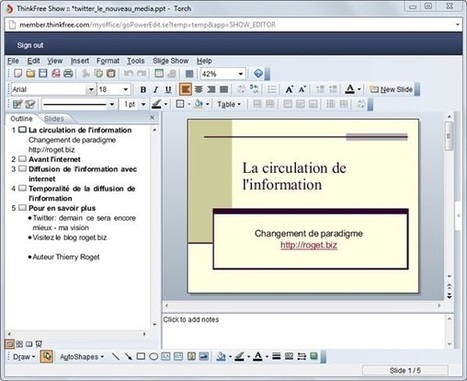Toggle Bold formatting
467x381 pixels.
click(143, 89)
